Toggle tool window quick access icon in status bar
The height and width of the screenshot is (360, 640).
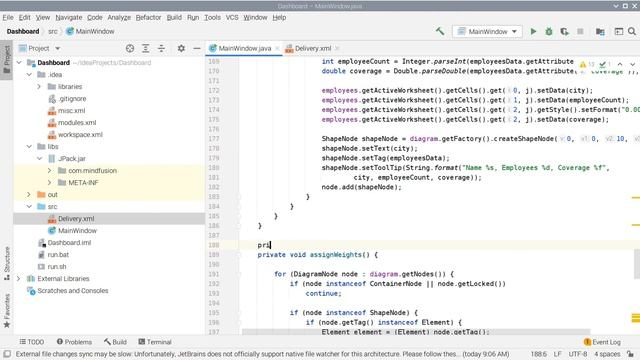[7, 354]
